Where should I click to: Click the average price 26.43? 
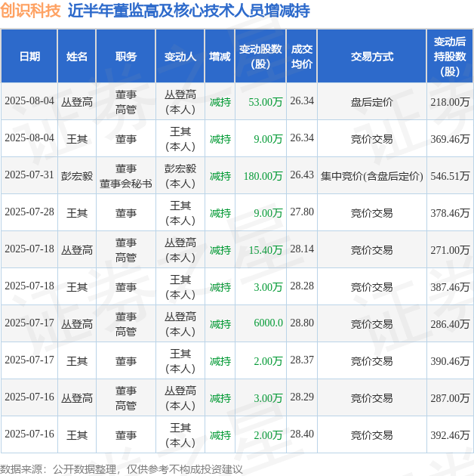302,175
